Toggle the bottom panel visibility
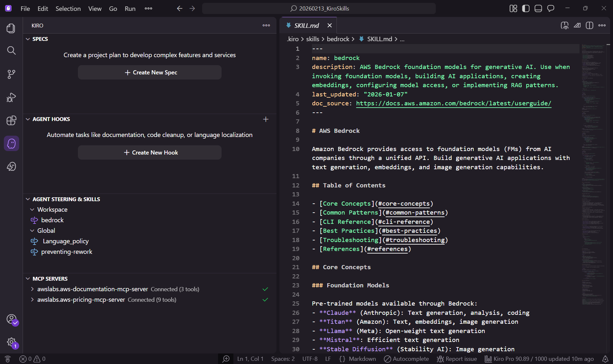613x364 pixels. coord(538,8)
